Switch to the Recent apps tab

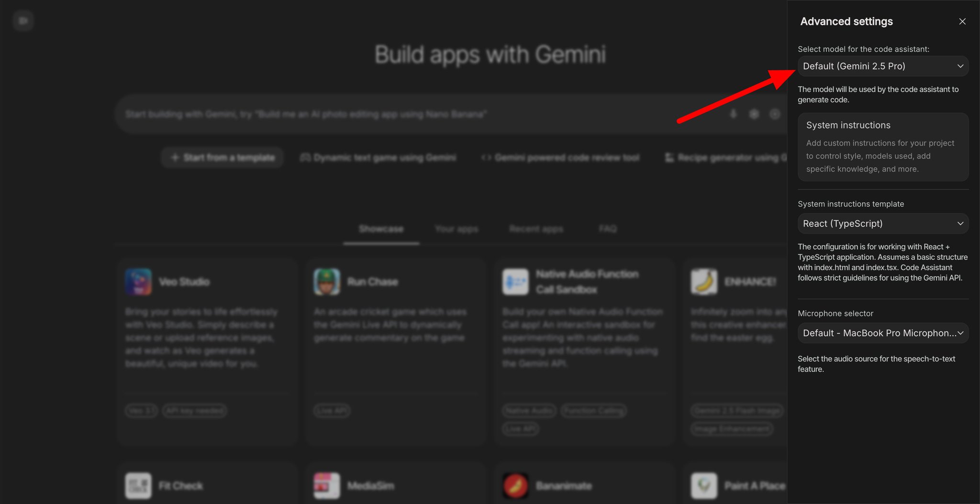tap(536, 229)
